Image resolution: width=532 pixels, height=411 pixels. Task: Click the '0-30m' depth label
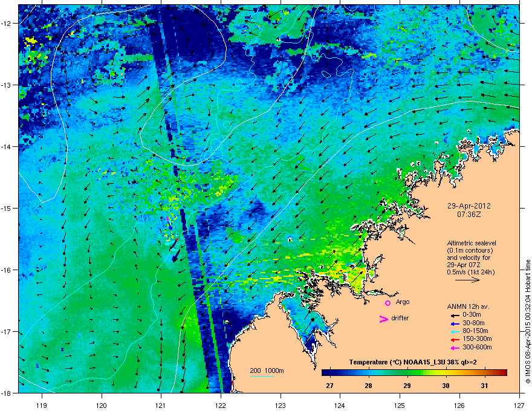tap(472, 315)
